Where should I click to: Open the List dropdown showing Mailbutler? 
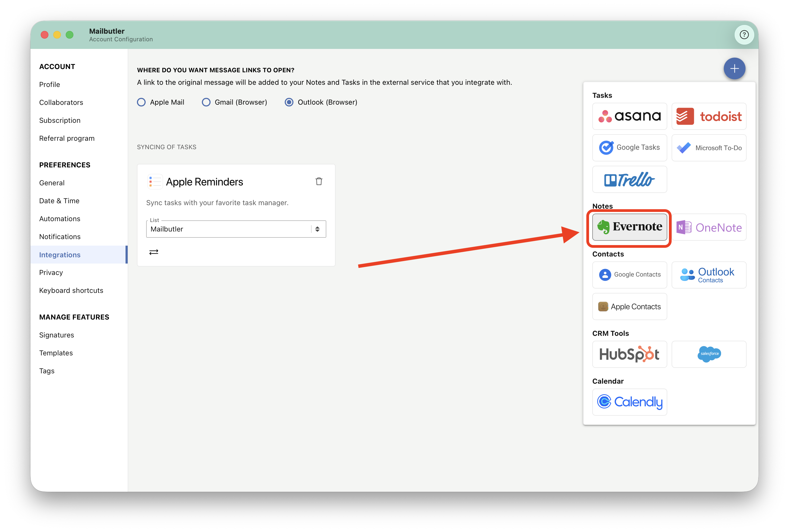[x=236, y=229]
